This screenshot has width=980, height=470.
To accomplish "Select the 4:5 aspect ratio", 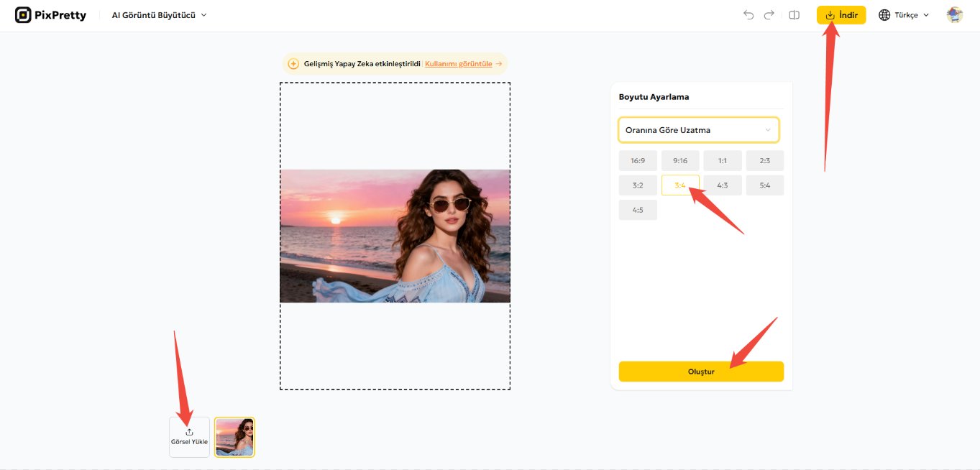I will [637, 209].
